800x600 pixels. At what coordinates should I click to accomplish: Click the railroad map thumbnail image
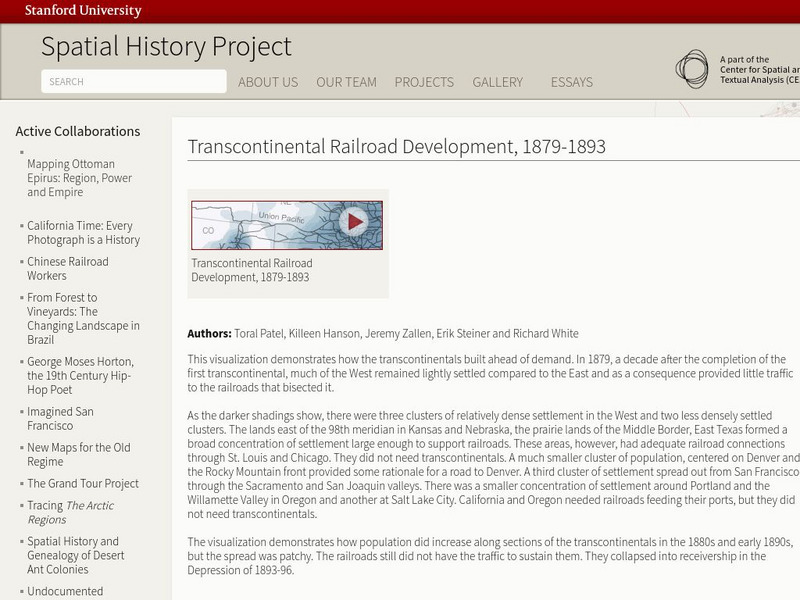point(287,225)
